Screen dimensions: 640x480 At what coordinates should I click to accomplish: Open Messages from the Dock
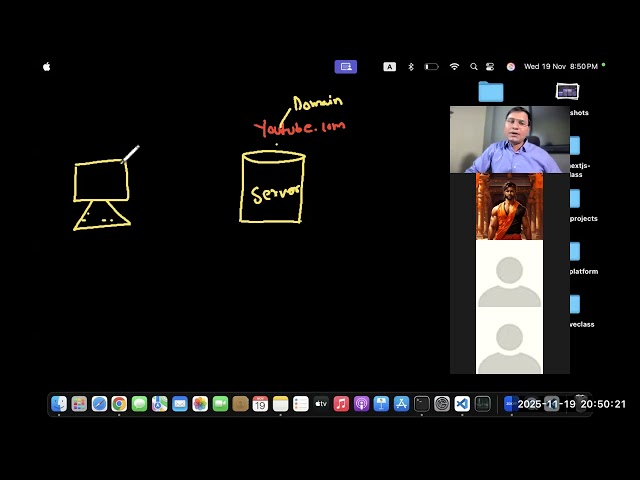[140, 404]
